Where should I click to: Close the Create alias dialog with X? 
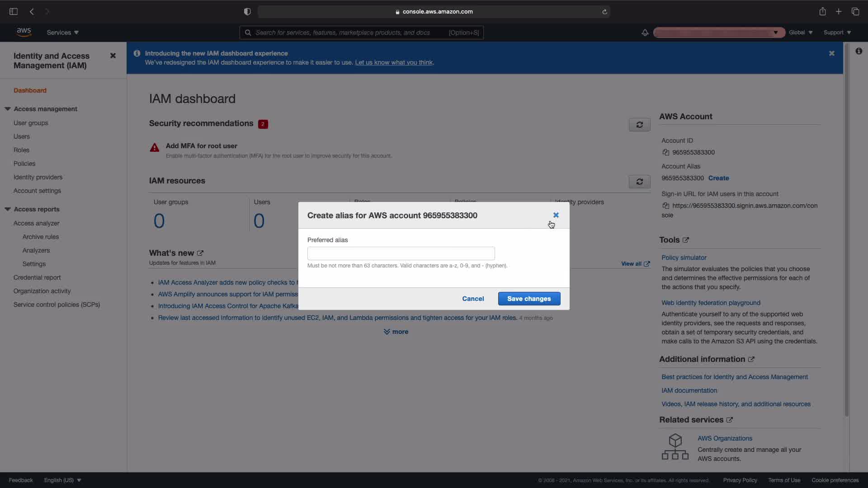pos(556,215)
